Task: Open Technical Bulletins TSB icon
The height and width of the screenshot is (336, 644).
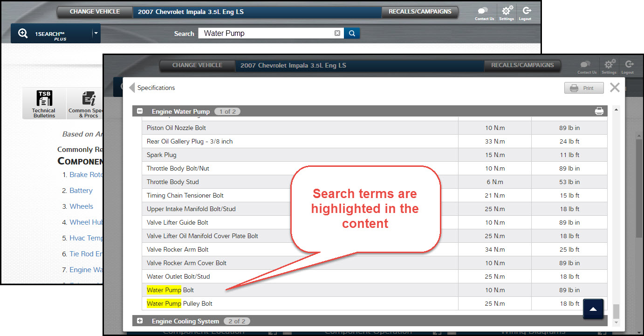Action: point(44,103)
